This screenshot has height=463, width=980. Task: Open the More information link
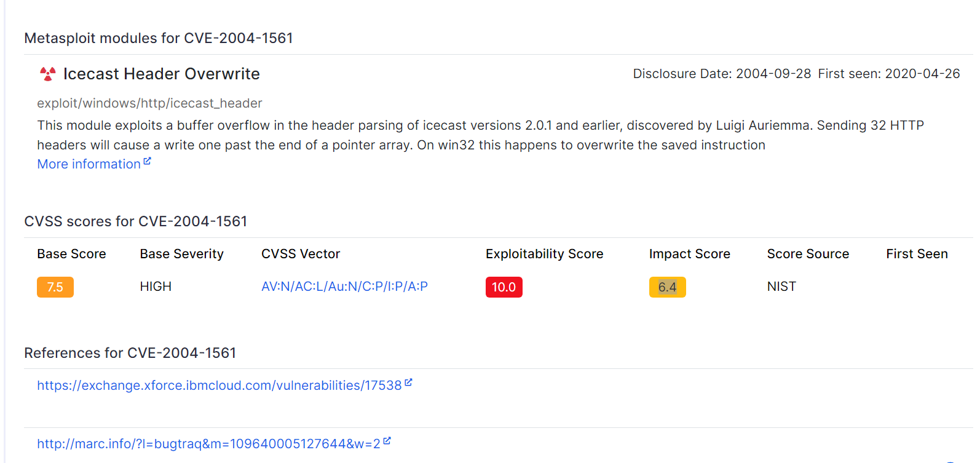click(89, 164)
